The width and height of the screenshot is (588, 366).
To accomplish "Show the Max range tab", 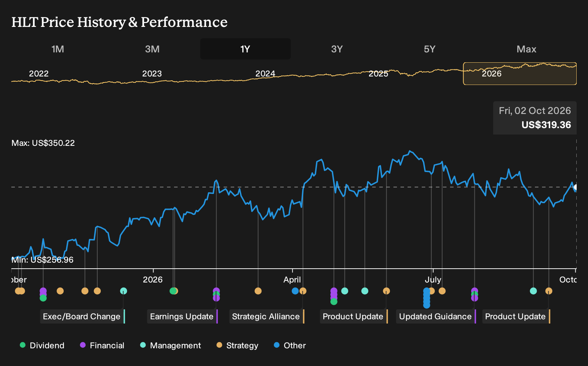I will click(526, 49).
